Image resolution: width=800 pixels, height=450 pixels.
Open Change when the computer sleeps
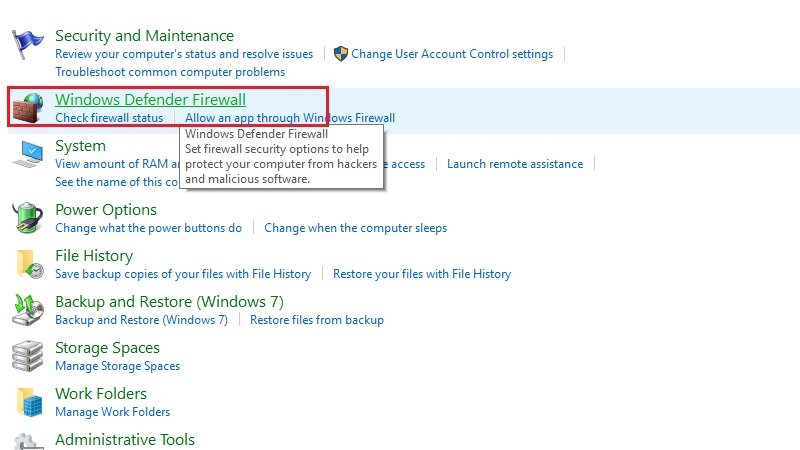[355, 228]
